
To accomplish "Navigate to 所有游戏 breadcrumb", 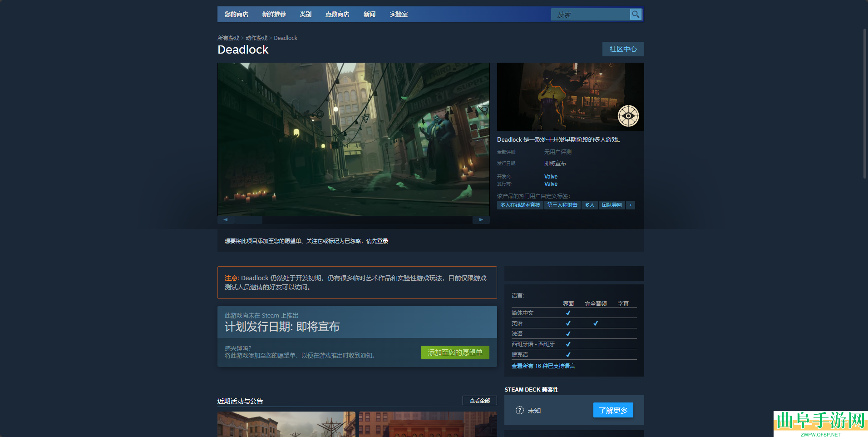I will tap(228, 38).
